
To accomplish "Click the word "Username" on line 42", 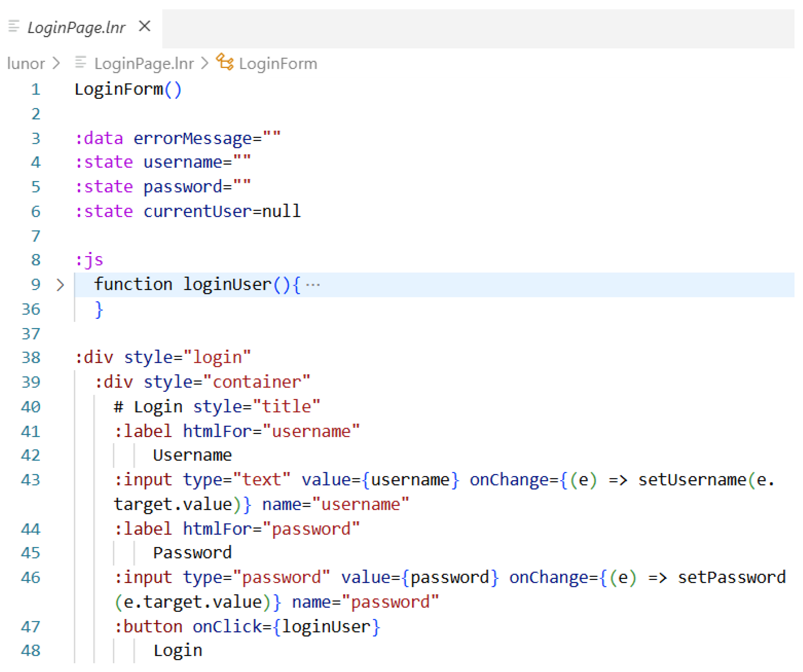I will 192,456.
